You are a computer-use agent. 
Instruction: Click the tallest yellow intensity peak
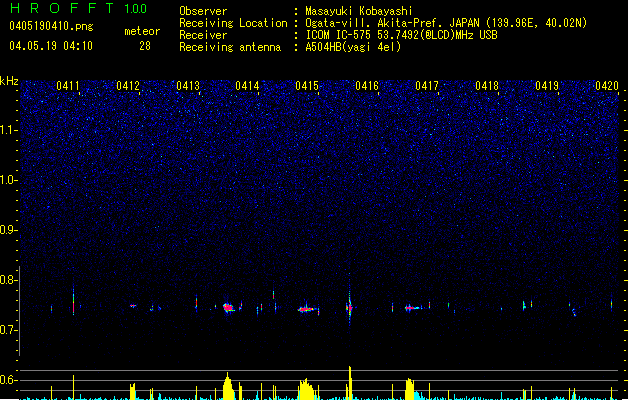pyautogui.click(x=350, y=382)
